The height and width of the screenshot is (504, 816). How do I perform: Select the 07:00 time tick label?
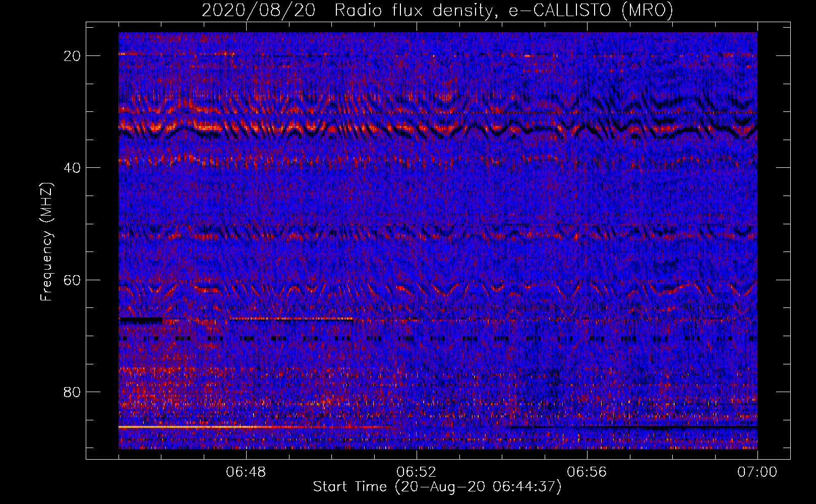coord(757,472)
